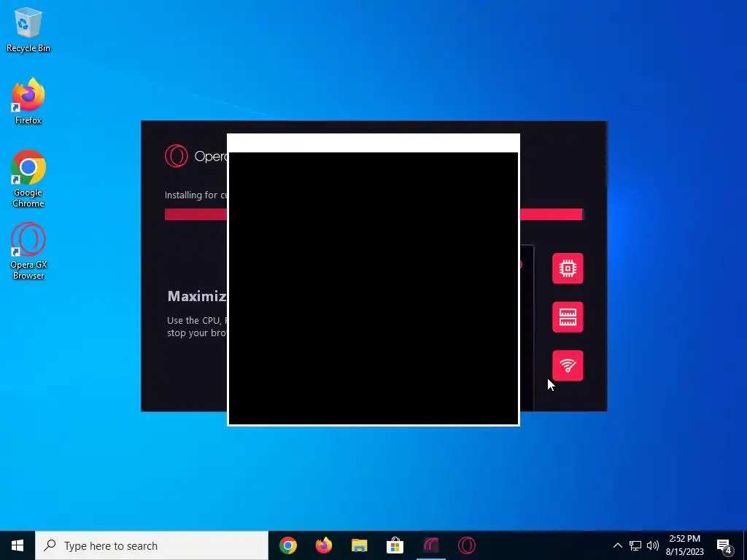Click the Opera GX logo in installer

[x=177, y=156]
